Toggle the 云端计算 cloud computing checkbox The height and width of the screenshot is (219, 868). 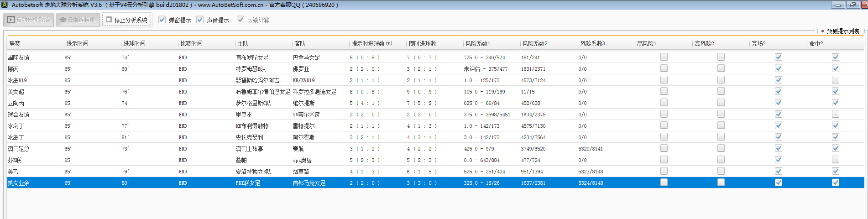tap(241, 20)
